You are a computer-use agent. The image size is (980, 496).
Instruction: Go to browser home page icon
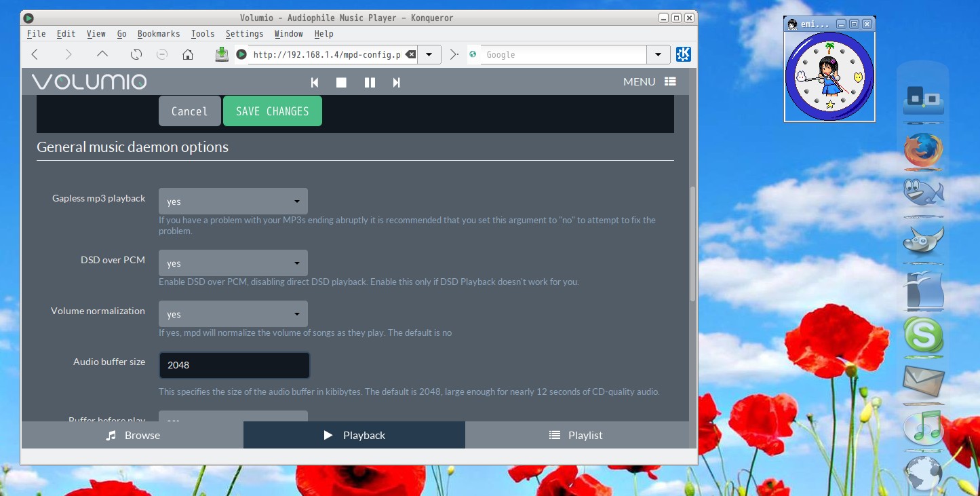click(188, 54)
